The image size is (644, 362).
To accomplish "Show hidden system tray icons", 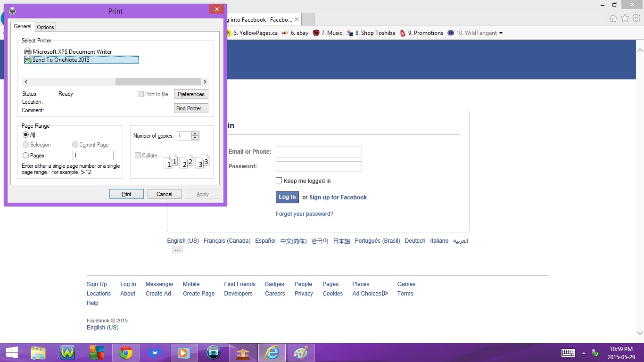I will (x=584, y=353).
